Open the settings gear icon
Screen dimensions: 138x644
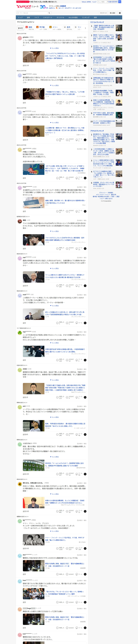coord(120,13)
